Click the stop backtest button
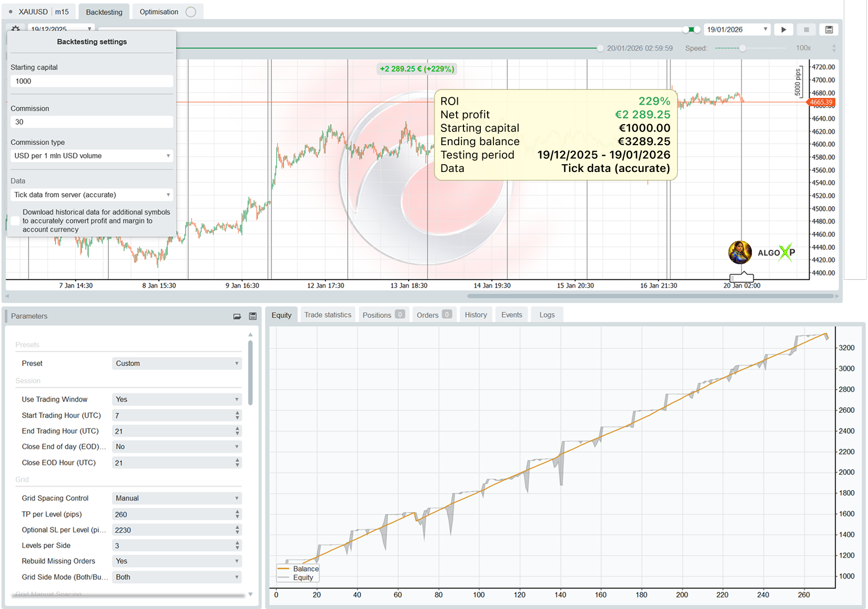Image resolution: width=868 pixels, height=609 pixels. click(806, 29)
